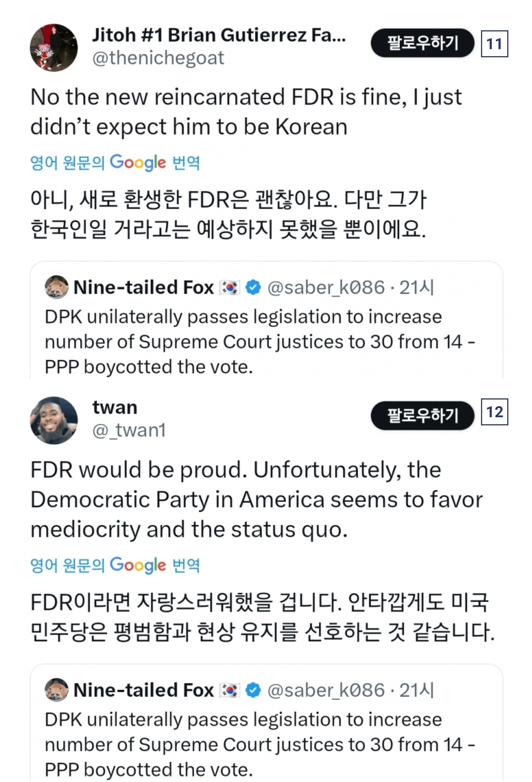The width and height of the screenshot is (532, 782).
Task: Click Nine-tailed Fox avatar under thenichegoat's tweet
Action: click(x=57, y=287)
